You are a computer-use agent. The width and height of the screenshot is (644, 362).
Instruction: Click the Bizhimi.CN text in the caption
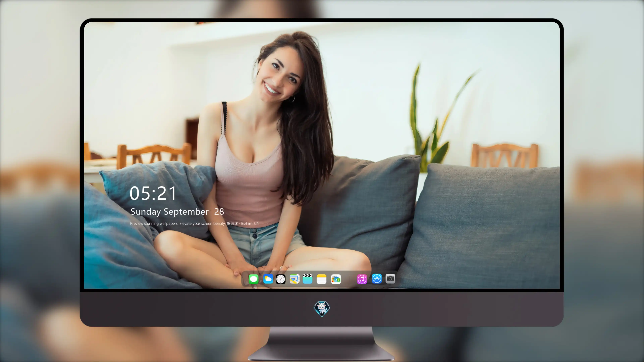250,223
